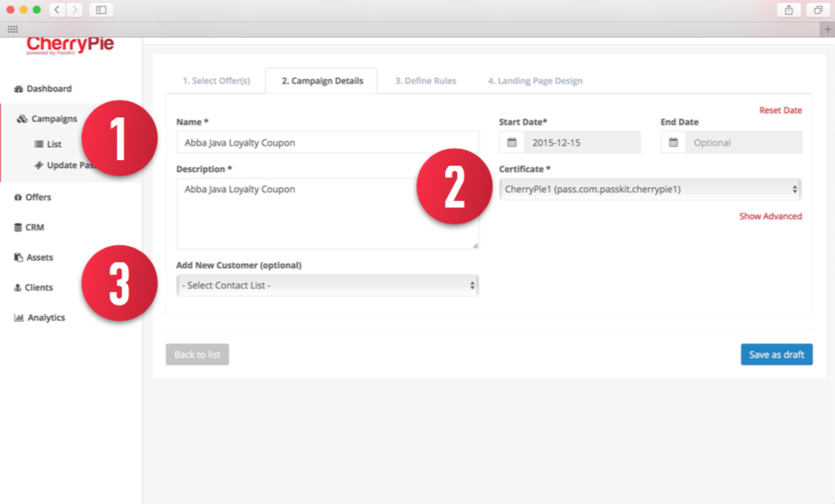Click the Show Advanced link
This screenshot has width=835, height=504.
(x=770, y=216)
